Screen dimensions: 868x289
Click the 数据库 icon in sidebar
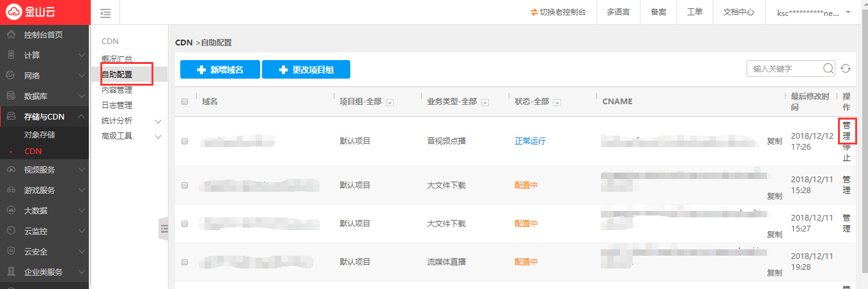[x=11, y=96]
